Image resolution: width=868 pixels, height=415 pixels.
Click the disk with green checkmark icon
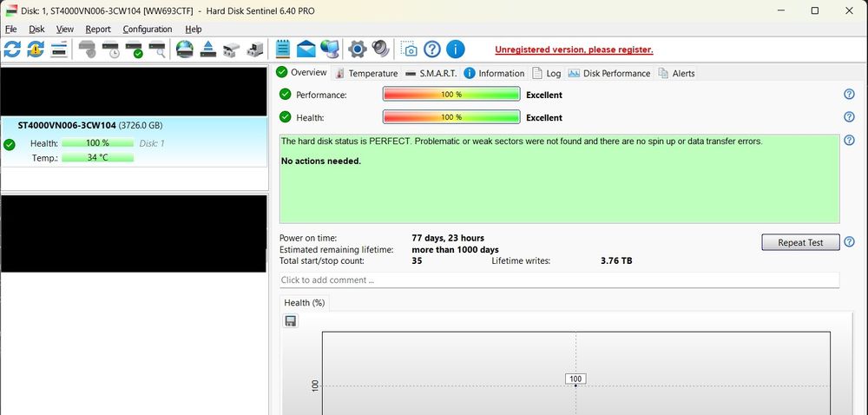point(134,49)
